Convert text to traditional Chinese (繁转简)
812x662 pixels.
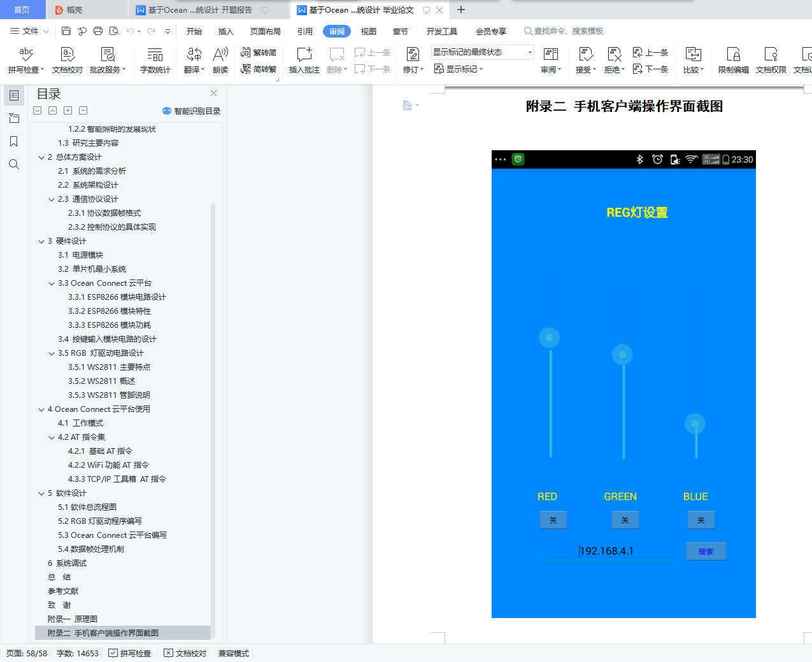259,53
